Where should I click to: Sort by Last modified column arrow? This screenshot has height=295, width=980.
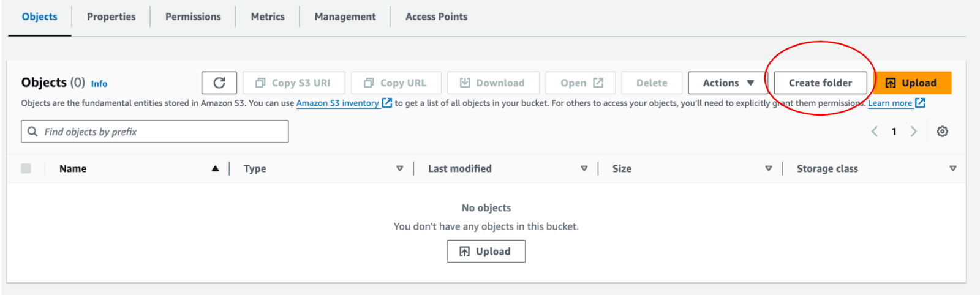pyautogui.click(x=584, y=168)
